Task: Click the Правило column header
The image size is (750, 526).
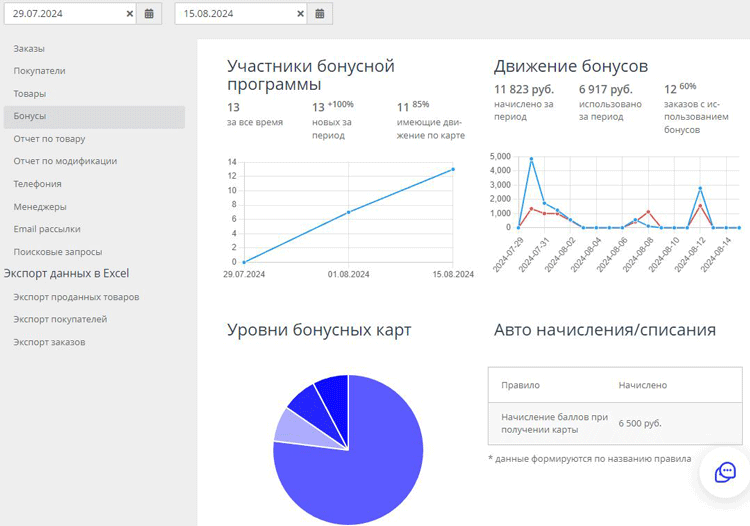Action: [520, 385]
